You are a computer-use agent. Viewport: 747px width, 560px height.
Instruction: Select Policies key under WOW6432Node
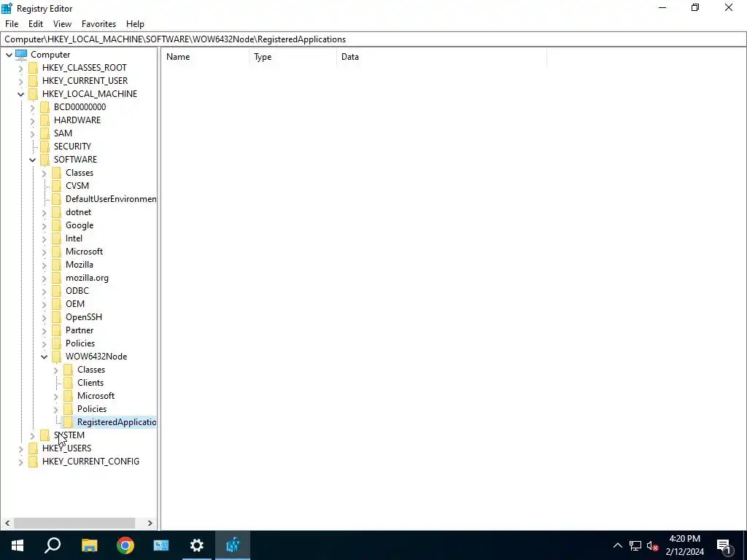(x=92, y=409)
